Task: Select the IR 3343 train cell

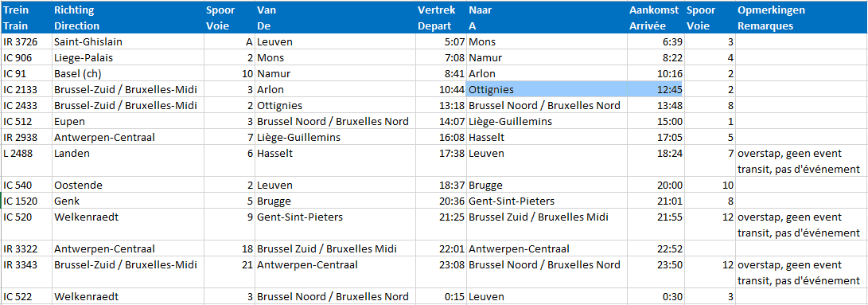Action: tap(26, 272)
